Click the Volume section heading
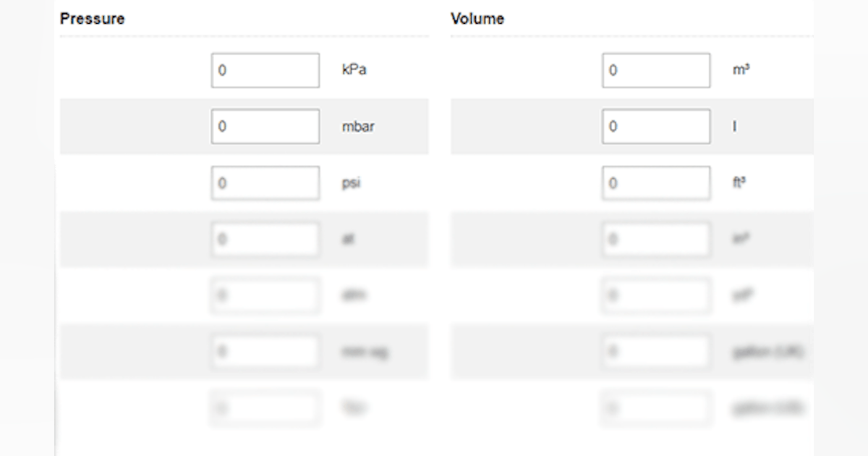The height and width of the screenshot is (456, 868). [477, 19]
